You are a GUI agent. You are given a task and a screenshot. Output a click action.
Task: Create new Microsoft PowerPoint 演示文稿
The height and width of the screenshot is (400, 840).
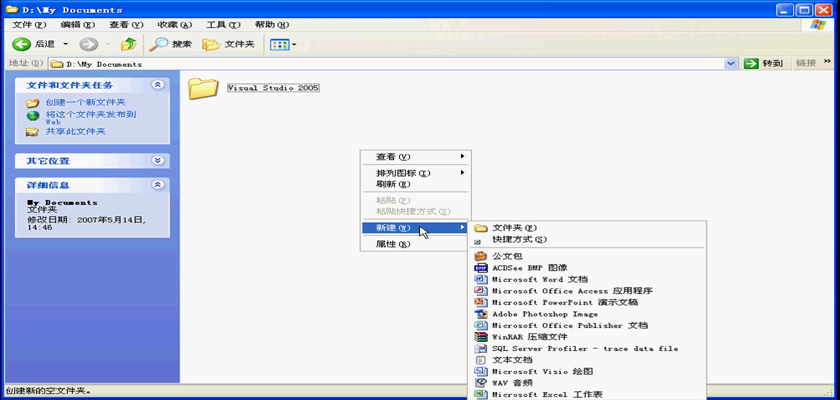coord(588,303)
